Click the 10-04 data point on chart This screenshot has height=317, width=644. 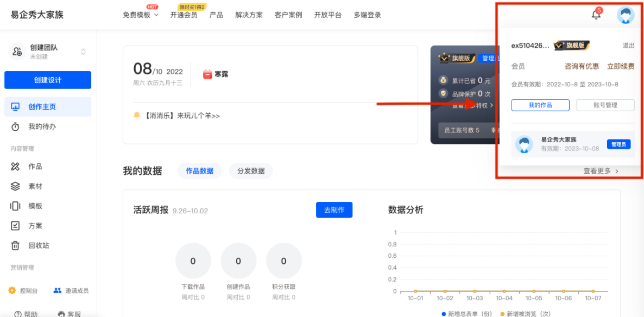(x=504, y=291)
